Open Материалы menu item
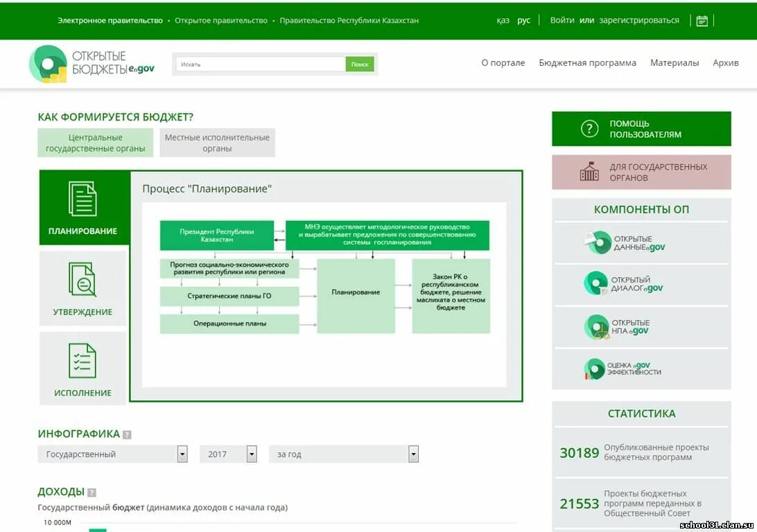Image resolution: width=757 pixels, height=532 pixels. (x=675, y=63)
